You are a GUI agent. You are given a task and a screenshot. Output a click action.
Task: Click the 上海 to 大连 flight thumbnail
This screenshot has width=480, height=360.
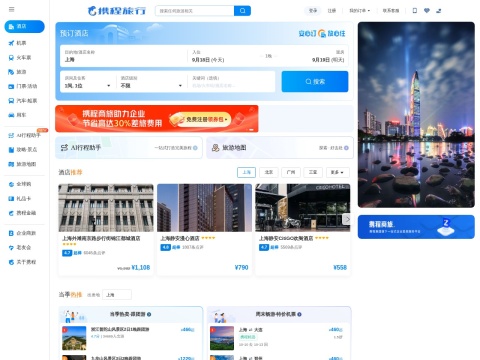[222, 338]
